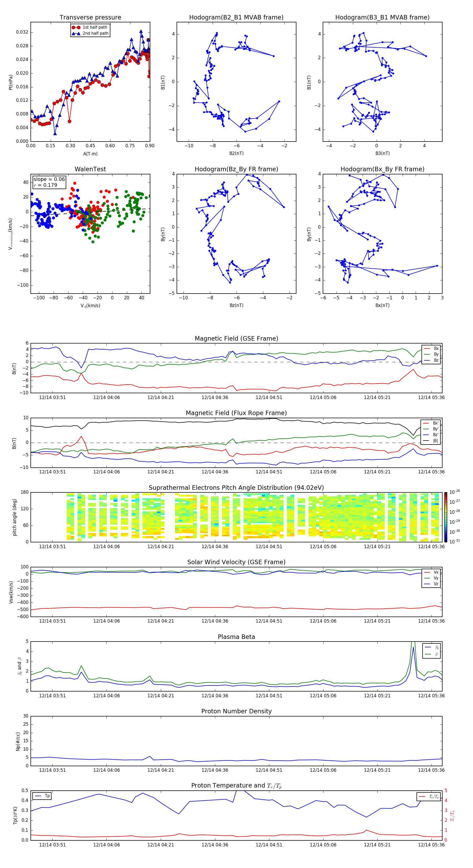The width and height of the screenshot is (473, 868).
Task: Select 'By' in the GSE Frame legend
Action: (431, 354)
